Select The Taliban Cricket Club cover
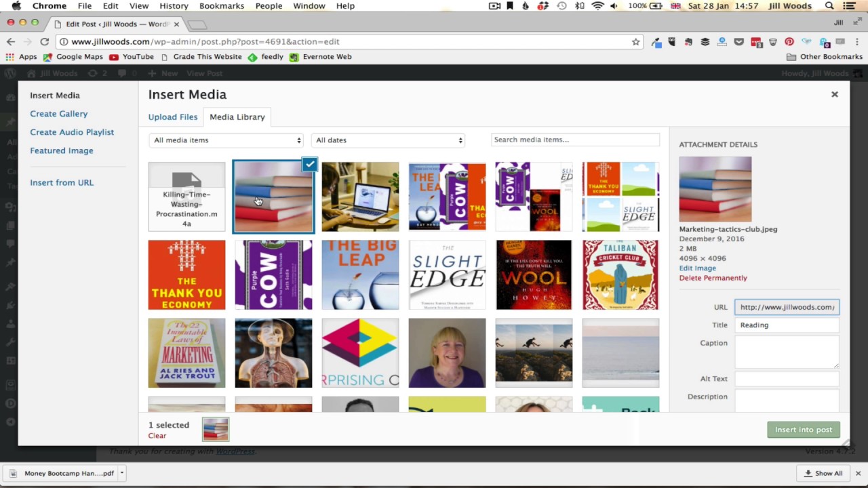Viewport: 868px width, 488px height. (x=621, y=275)
